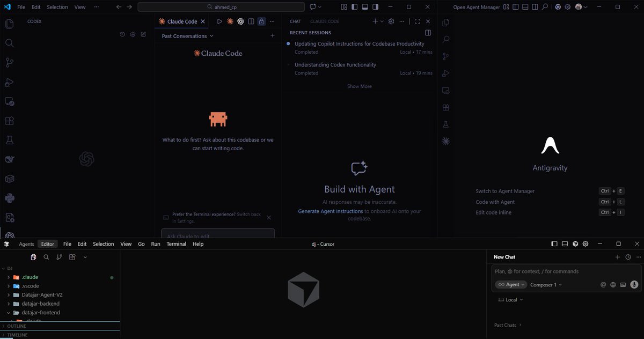
Task: Open the Explorer icon in VS Code activity bar
Action: coord(9,24)
